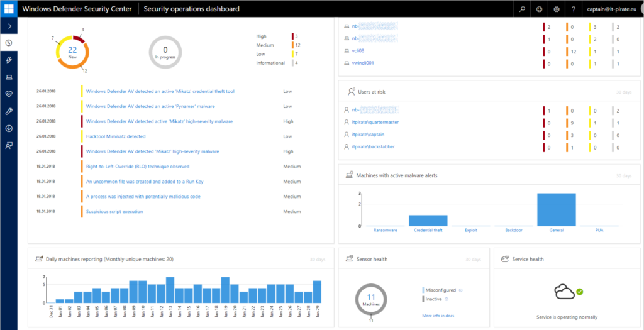Click the info icon next to Inactive

(447, 299)
